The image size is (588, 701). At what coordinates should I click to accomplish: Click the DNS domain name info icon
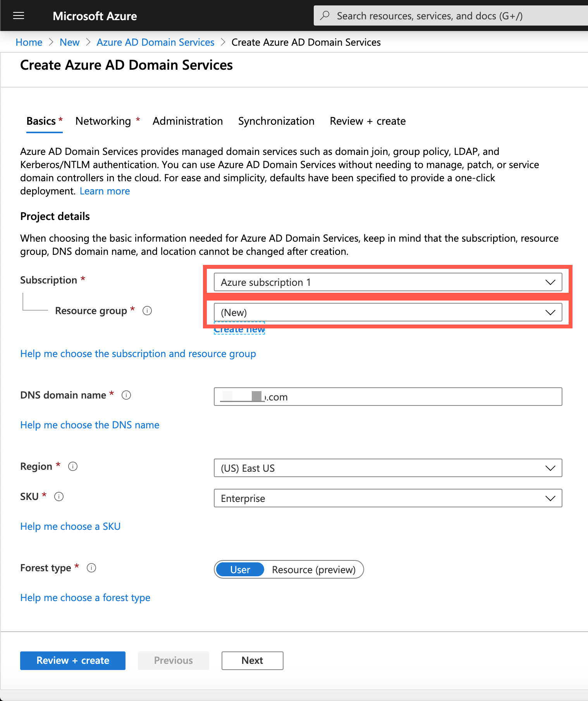point(126,395)
